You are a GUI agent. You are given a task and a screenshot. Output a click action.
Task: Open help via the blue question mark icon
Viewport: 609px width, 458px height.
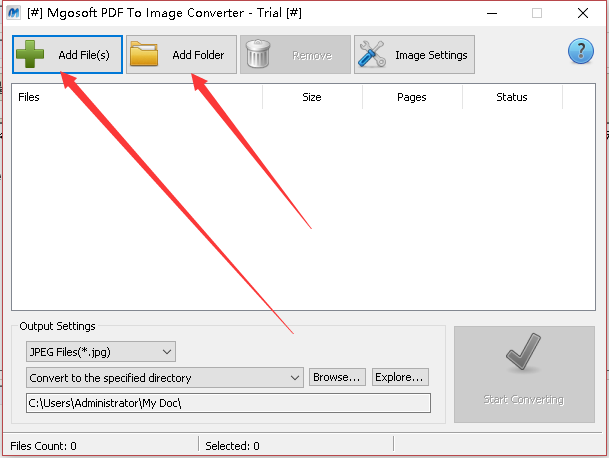pyautogui.click(x=581, y=51)
